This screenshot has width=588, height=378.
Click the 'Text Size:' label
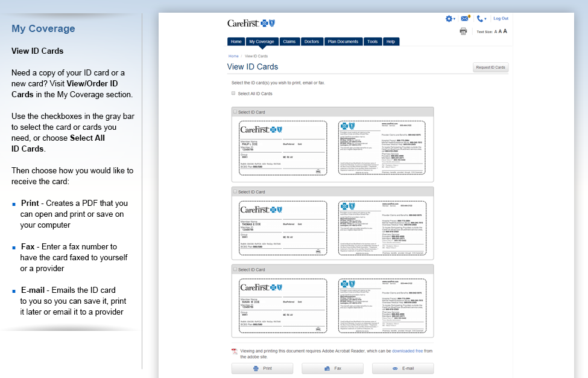(x=484, y=32)
